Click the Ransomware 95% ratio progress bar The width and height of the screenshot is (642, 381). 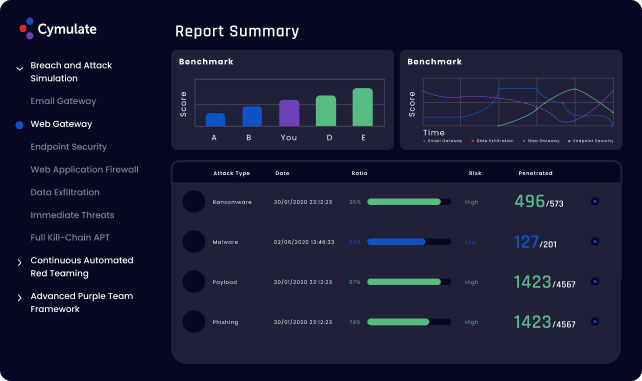pyautogui.click(x=409, y=202)
